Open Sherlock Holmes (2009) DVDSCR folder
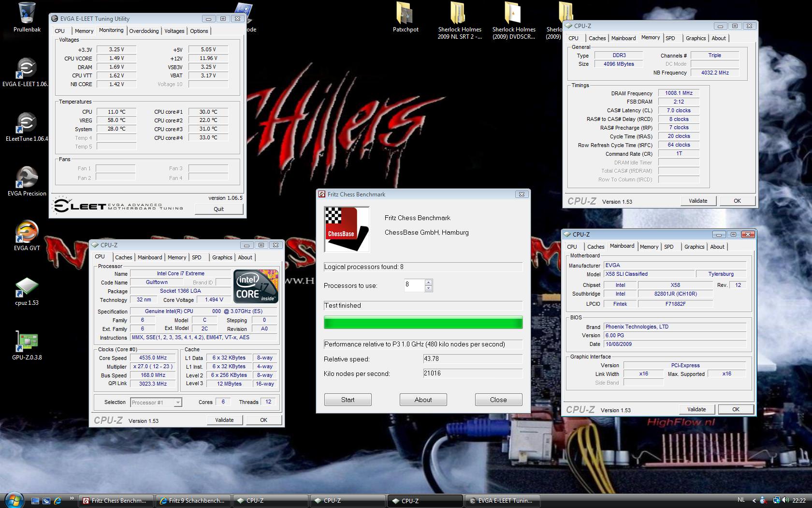The height and width of the screenshot is (508, 812). [514, 20]
